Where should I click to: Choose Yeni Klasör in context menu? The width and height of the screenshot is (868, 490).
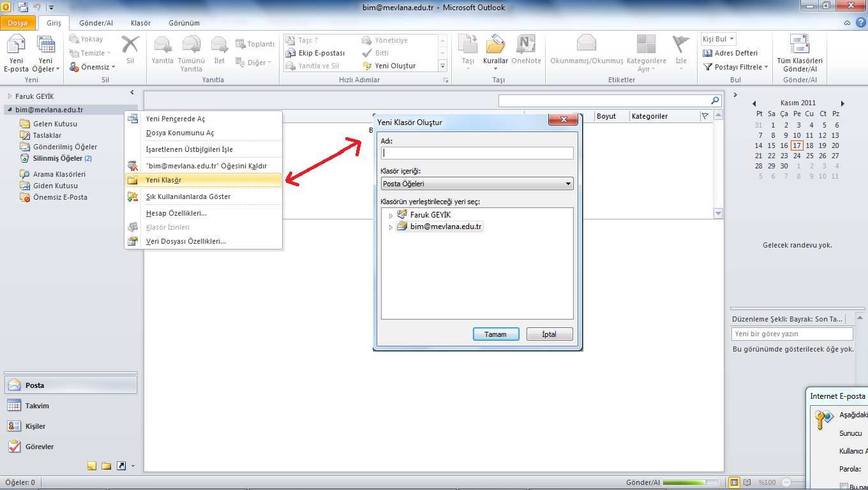[x=203, y=180]
